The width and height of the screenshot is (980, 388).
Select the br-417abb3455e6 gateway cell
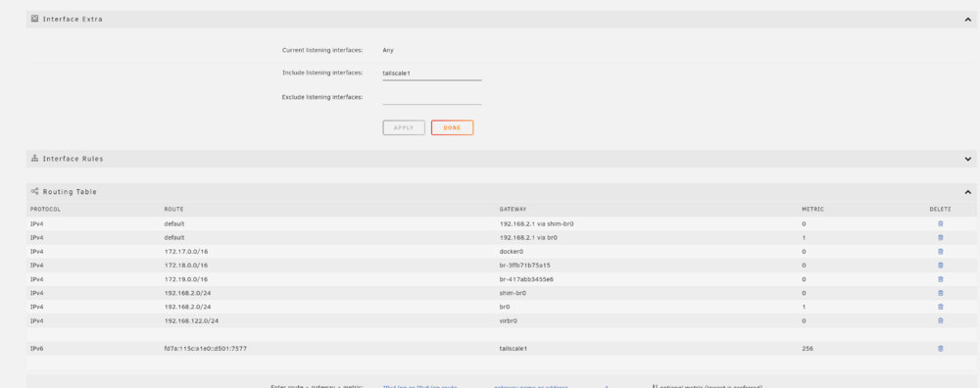click(x=526, y=279)
